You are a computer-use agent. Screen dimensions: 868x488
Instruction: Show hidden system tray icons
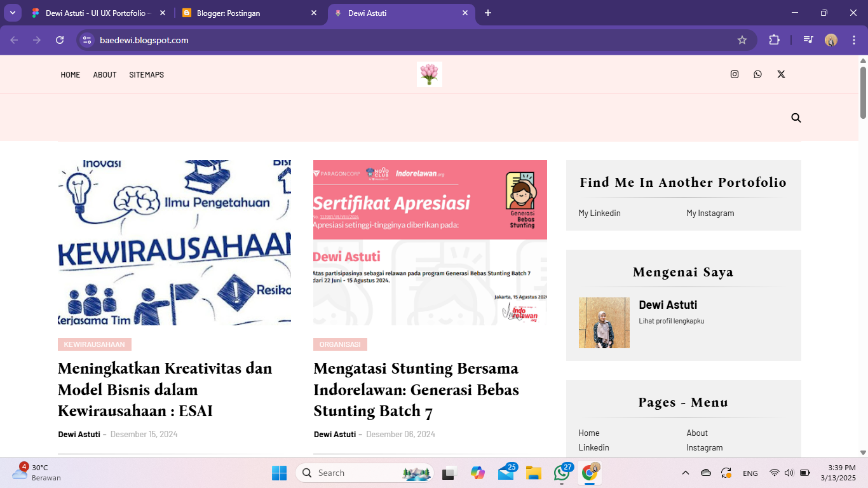tap(686, 473)
